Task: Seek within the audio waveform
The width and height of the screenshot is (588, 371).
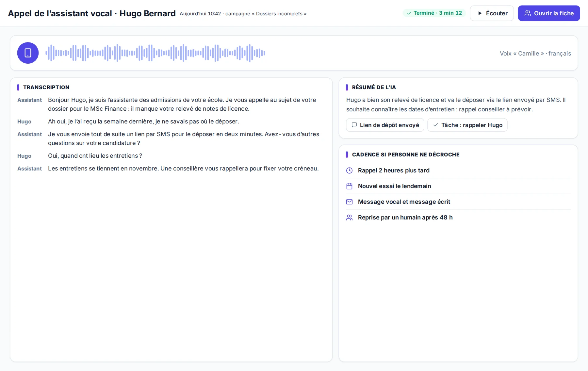Action: [x=155, y=53]
